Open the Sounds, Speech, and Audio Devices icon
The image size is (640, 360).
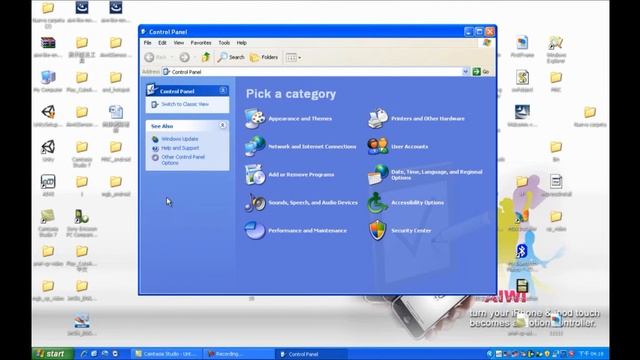coord(255,202)
